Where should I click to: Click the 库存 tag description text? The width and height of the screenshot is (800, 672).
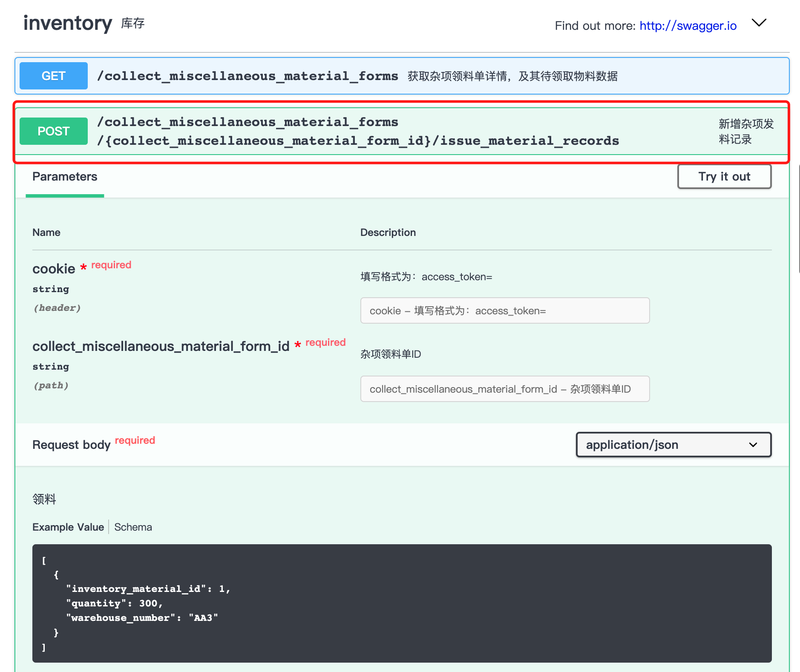(133, 23)
